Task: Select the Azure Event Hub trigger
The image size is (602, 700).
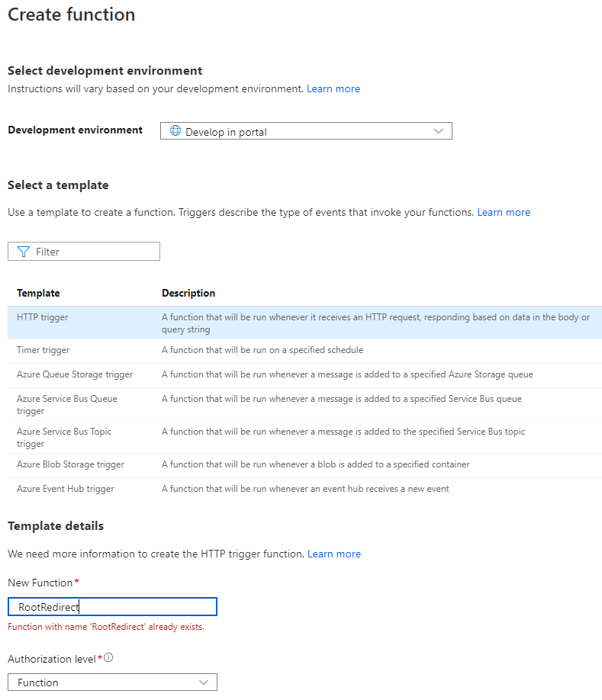Action: (65, 489)
